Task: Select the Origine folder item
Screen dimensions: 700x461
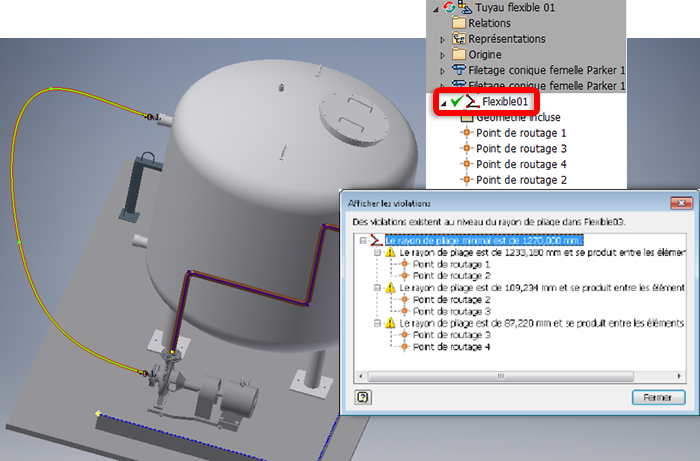Action: click(x=485, y=54)
